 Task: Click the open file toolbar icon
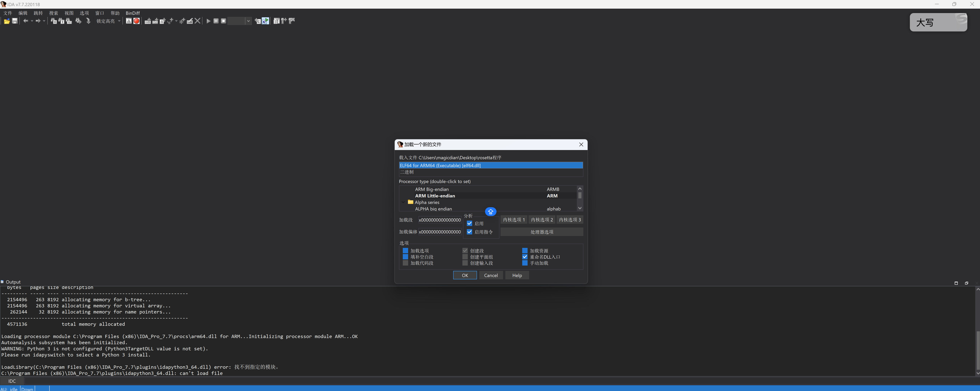click(x=7, y=21)
